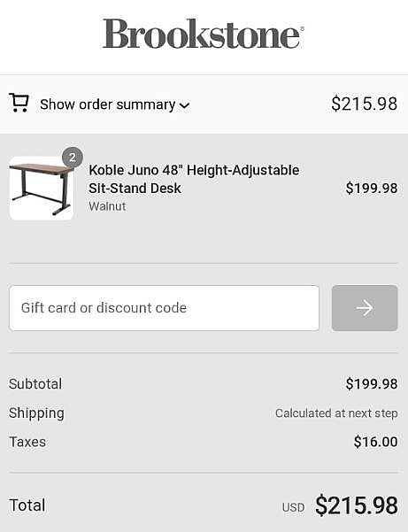Click the quantity badge showing 2
Image resolution: width=408 pixels, height=532 pixels.
[x=73, y=158]
